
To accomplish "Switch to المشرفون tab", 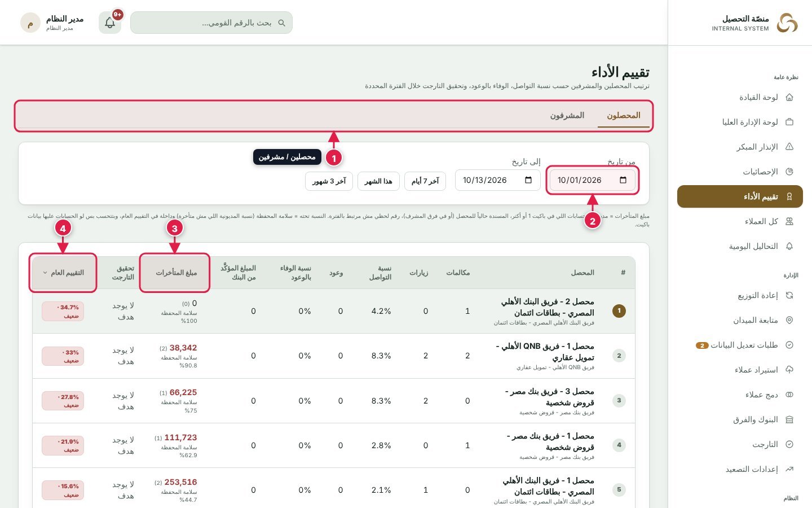I will (x=567, y=116).
